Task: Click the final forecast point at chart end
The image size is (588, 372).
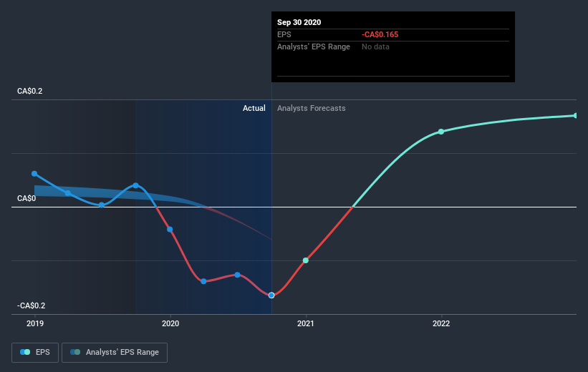Action: click(575, 115)
